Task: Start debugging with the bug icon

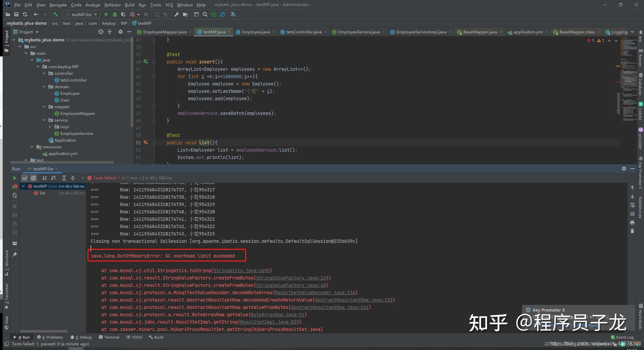Action: [x=115, y=14]
